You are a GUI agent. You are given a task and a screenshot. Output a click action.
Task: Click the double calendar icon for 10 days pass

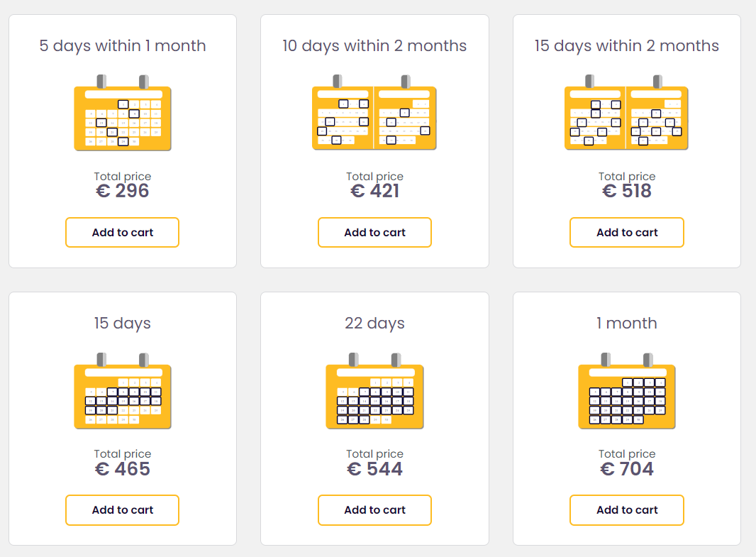374,114
